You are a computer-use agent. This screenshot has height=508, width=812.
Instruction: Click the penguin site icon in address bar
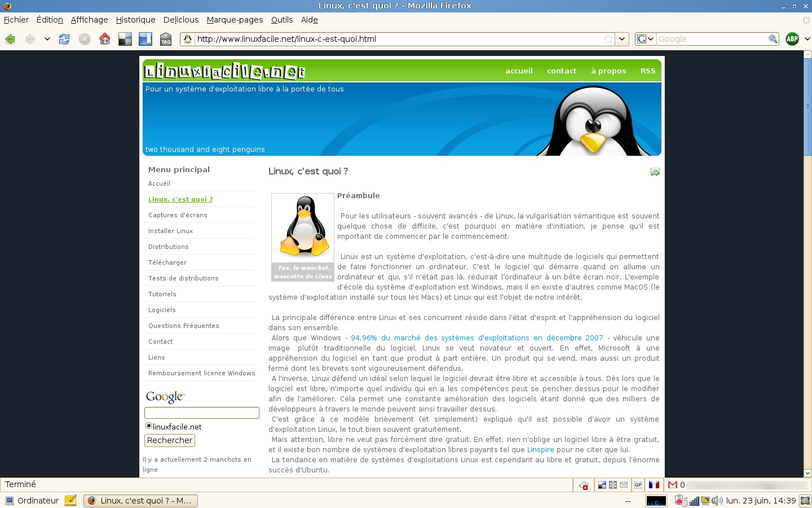point(188,39)
